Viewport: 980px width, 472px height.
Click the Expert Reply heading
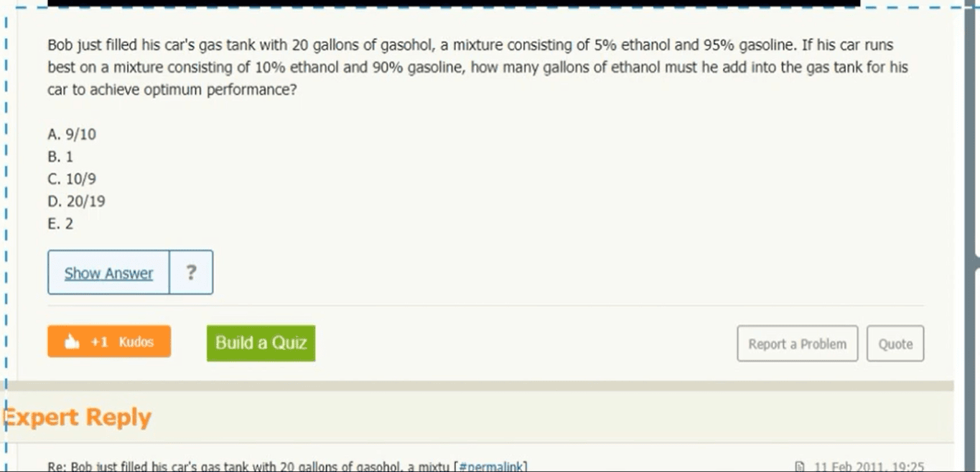click(78, 417)
